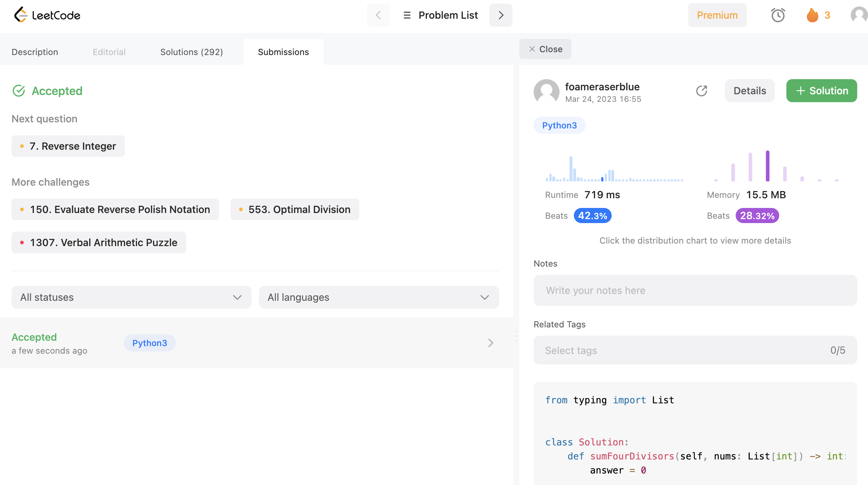The width and height of the screenshot is (868, 485).
Task: Open the 7. Reverse Integer question
Action: click(68, 146)
